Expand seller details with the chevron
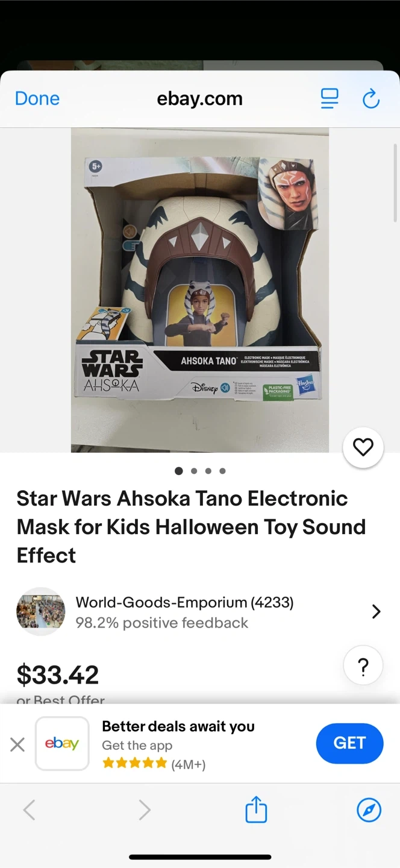 [x=377, y=612]
